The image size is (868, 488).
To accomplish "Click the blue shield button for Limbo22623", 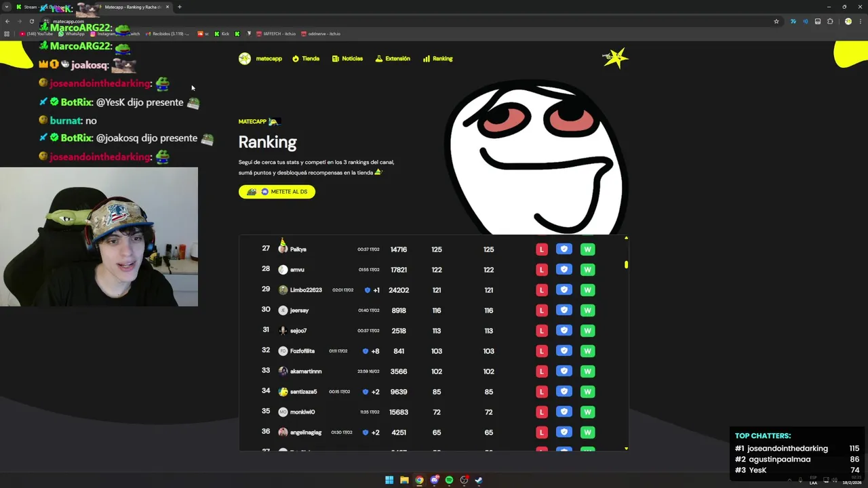I will pyautogui.click(x=564, y=290).
